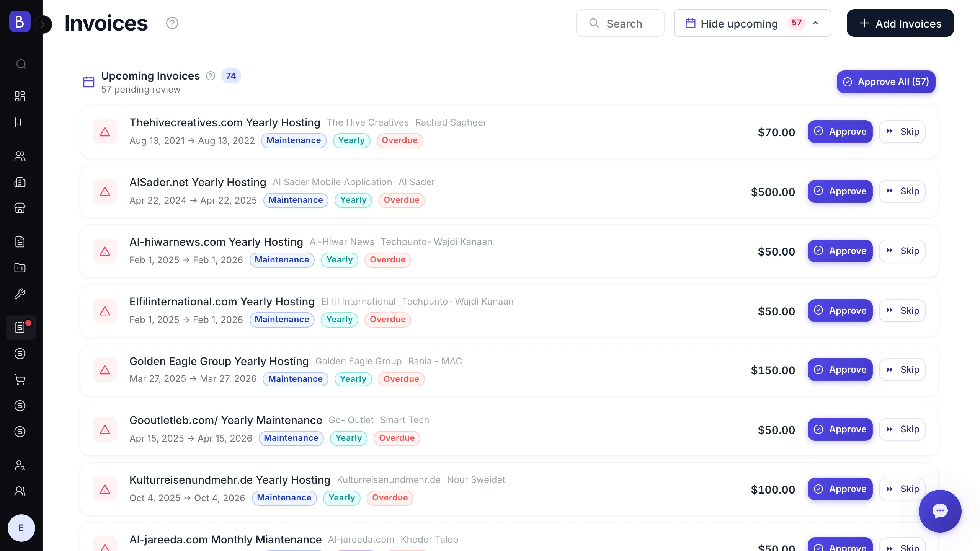Viewport: 980px width, 551px height.
Task: Skip Kulturreisenundmehr.de Yearly Hosting invoice
Action: coord(902,489)
